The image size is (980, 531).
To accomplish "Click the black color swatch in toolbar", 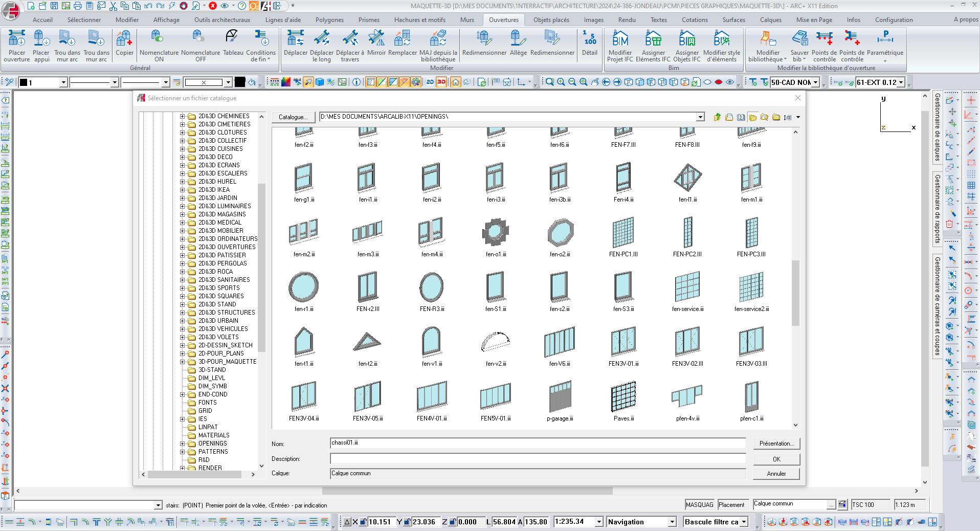I will coord(239,82).
